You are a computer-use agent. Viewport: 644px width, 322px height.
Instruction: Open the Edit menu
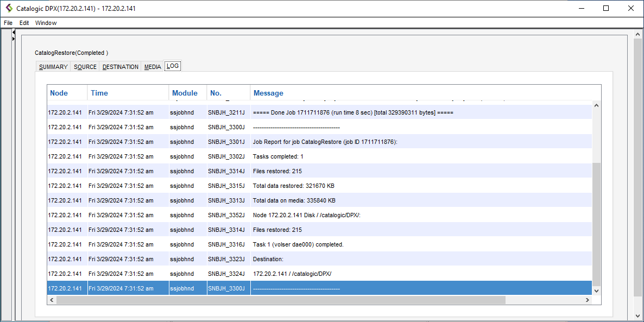coord(24,23)
